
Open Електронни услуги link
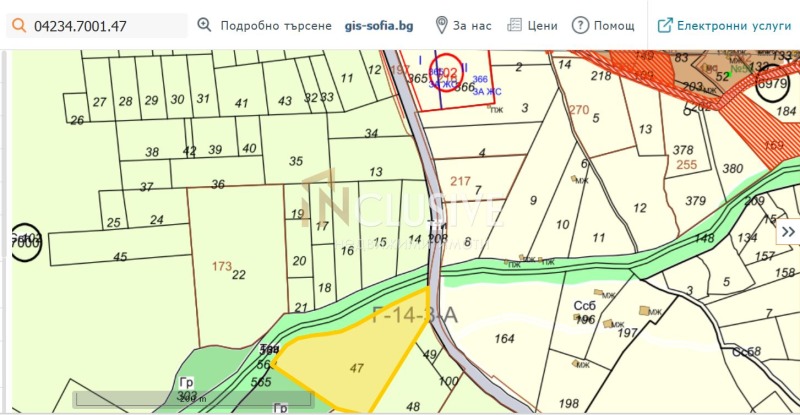(734, 26)
